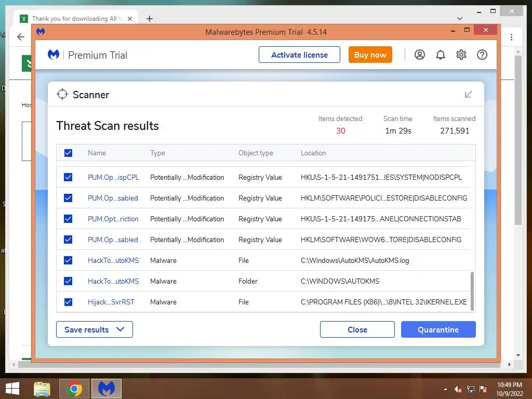532x399 pixels.
Task: Open HackTo...utoKMS link for the File row
Action: pos(113,260)
